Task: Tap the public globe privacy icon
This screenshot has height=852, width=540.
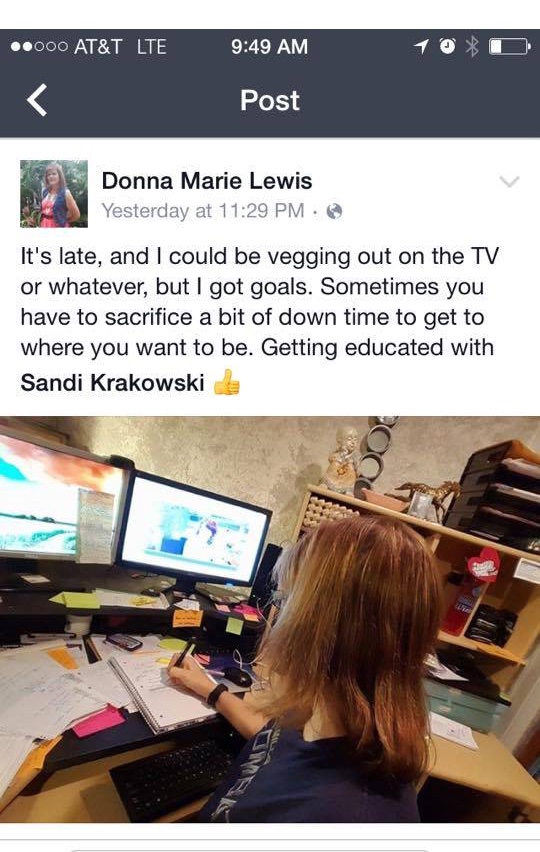Action: [334, 211]
